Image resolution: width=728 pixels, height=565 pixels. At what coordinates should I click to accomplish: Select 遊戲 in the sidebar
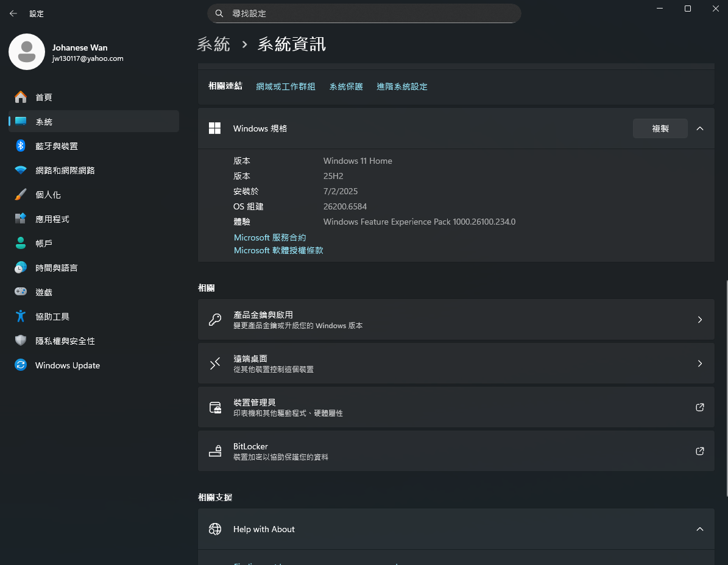(94, 292)
